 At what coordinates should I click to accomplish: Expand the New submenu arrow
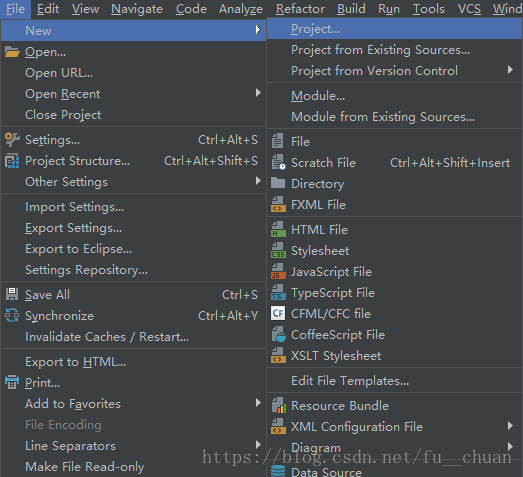coord(258,30)
